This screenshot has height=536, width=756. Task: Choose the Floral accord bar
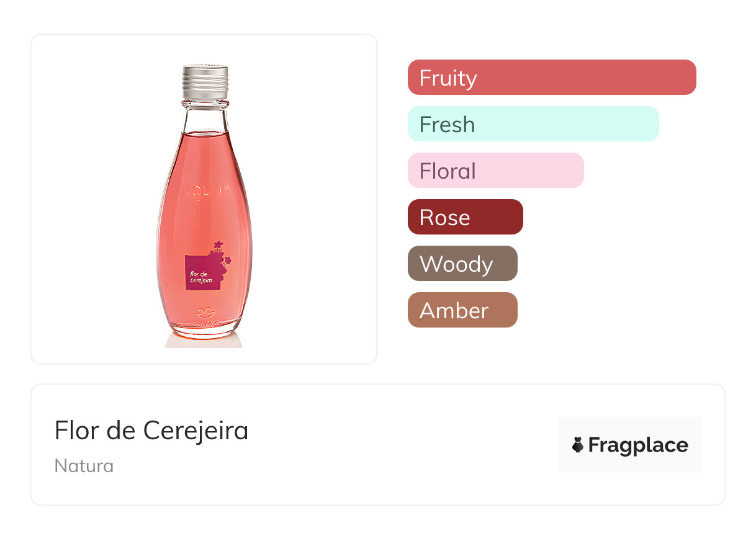coord(495,171)
